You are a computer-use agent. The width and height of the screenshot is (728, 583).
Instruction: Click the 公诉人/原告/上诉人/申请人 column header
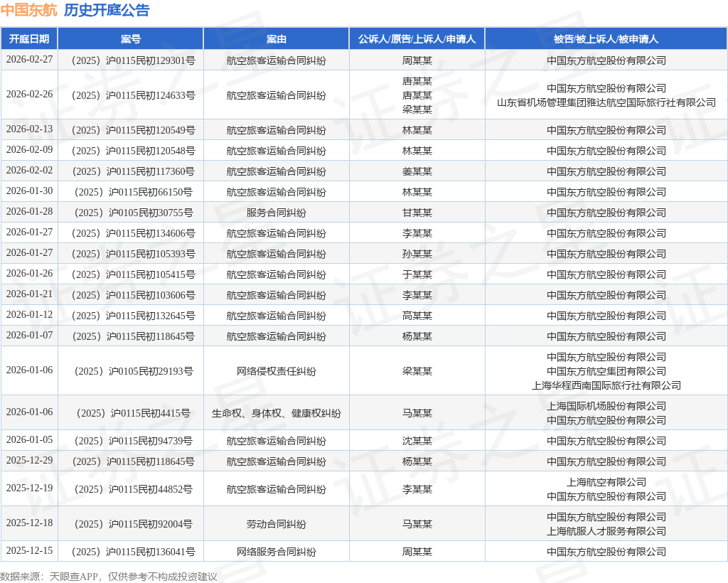[417, 39]
